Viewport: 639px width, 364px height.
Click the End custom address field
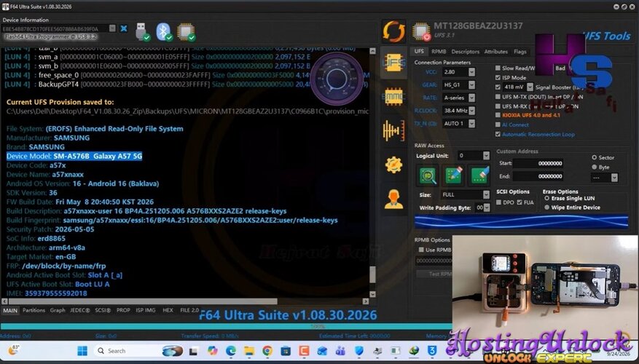coord(538,176)
